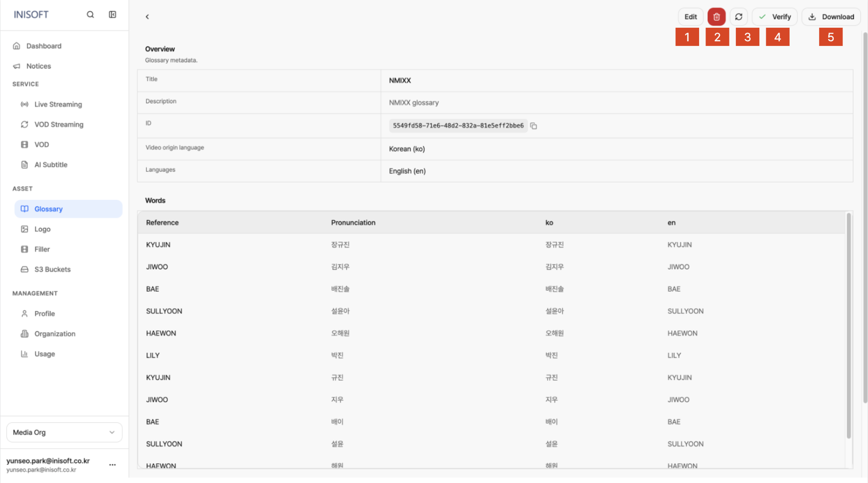Select Glossary in the Asset section
This screenshot has height=483, width=868.
click(x=68, y=209)
